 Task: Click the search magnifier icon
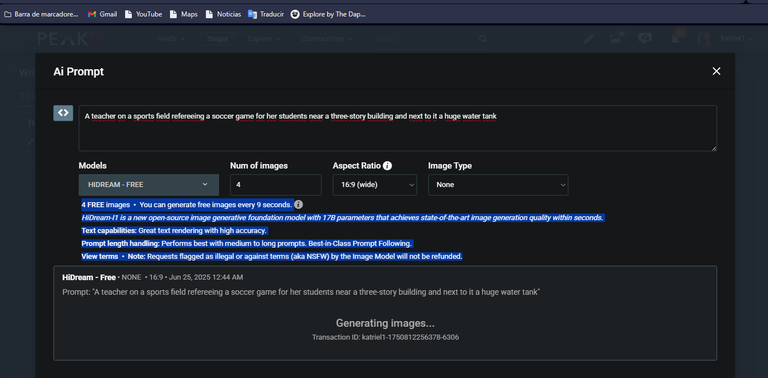coord(483,39)
